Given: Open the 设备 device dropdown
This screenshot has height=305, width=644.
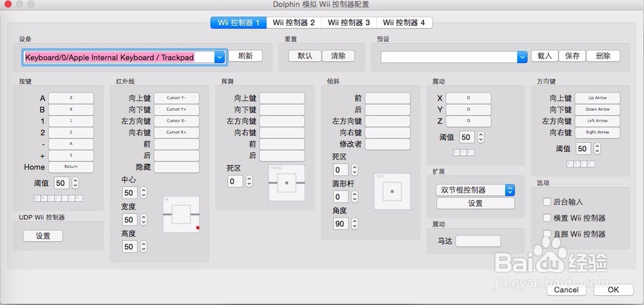Looking at the screenshot, I should pyautogui.click(x=220, y=57).
